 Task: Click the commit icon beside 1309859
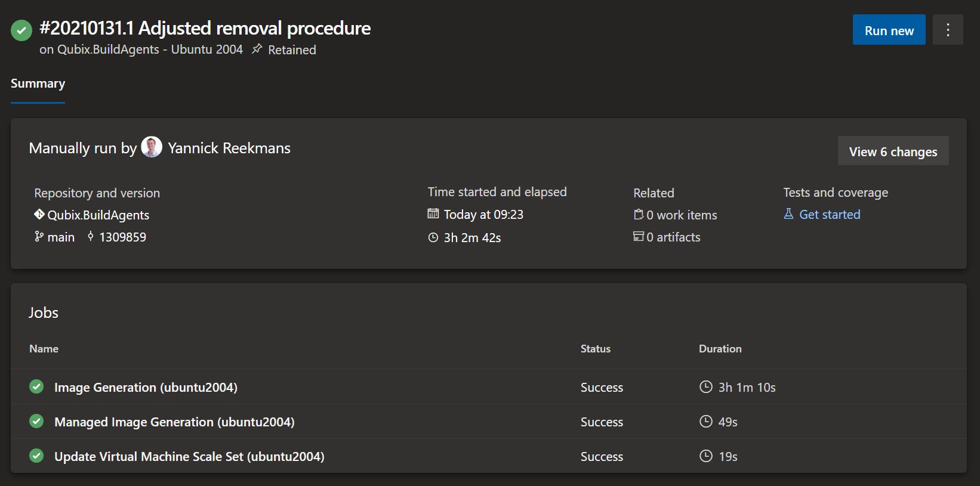pyautogui.click(x=91, y=237)
